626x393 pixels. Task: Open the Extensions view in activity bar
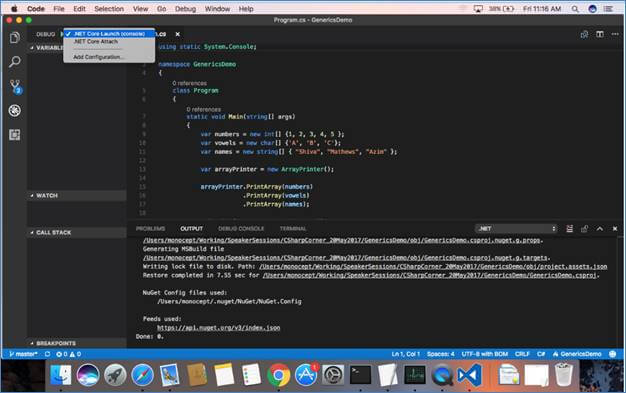tap(15, 135)
